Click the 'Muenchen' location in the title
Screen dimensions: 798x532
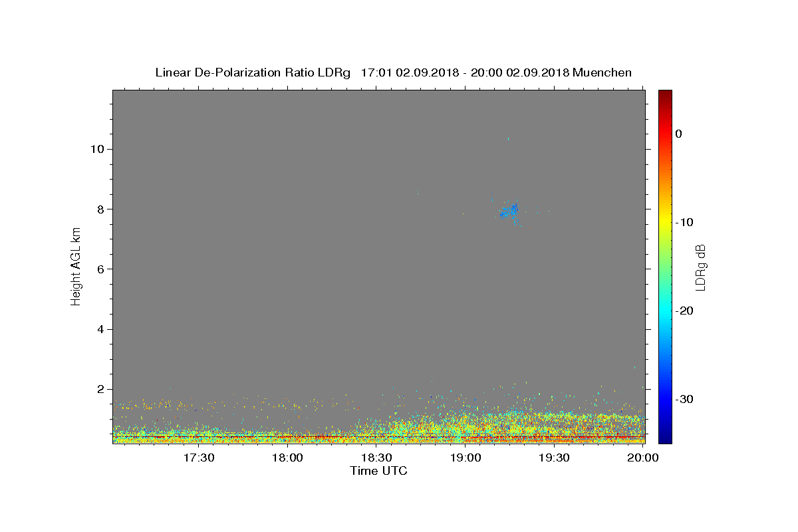[602, 72]
